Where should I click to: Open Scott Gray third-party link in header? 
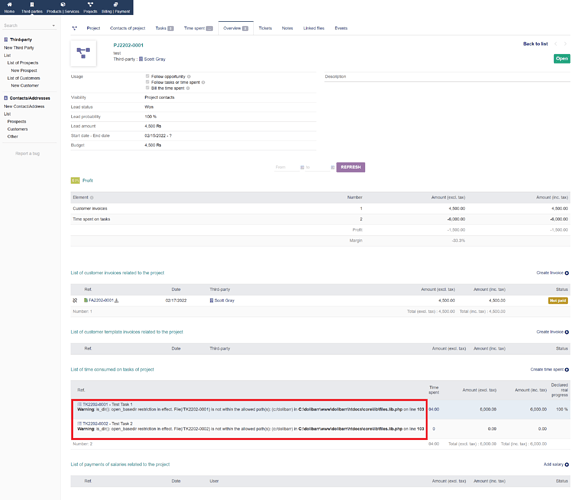155,59
